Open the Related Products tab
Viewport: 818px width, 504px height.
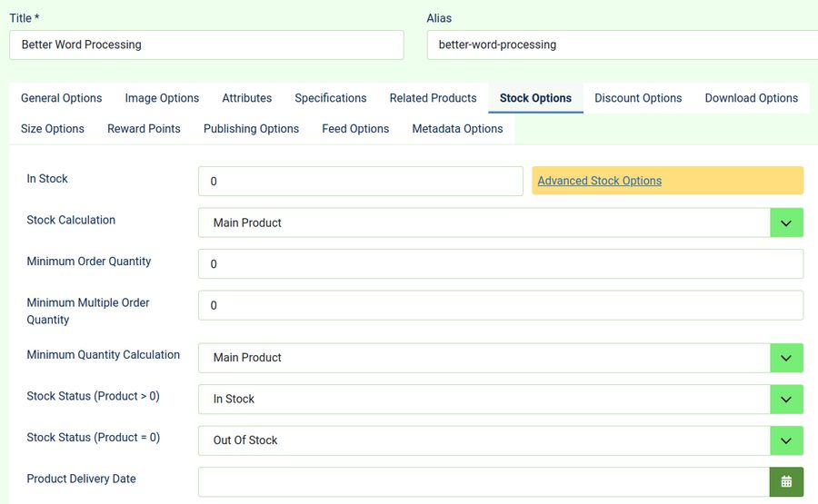[433, 98]
